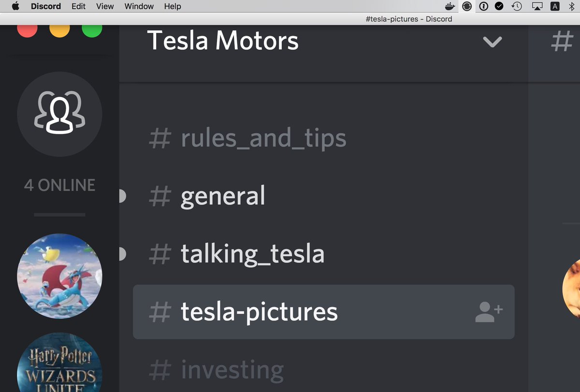Viewport: 580px width, 392px height.
Task: Expand the Tesla Motors server dropdown chevron
Action: [493, 42]
